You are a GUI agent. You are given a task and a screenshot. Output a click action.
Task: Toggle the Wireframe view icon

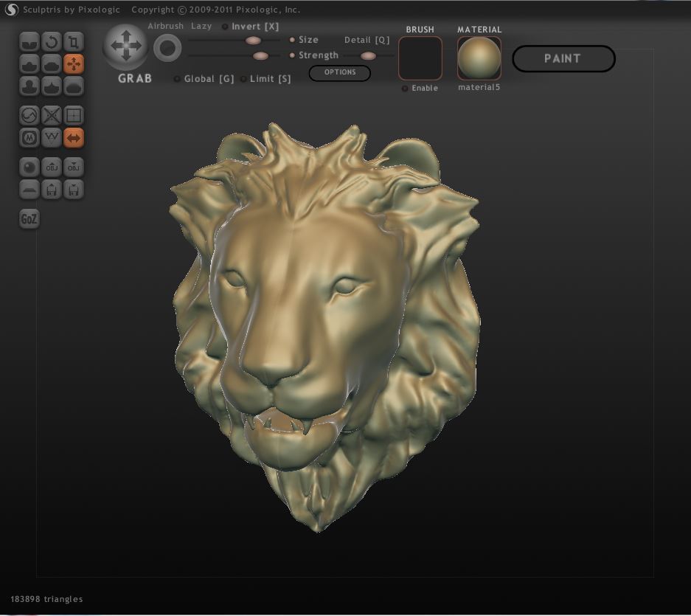click(52, 137)
